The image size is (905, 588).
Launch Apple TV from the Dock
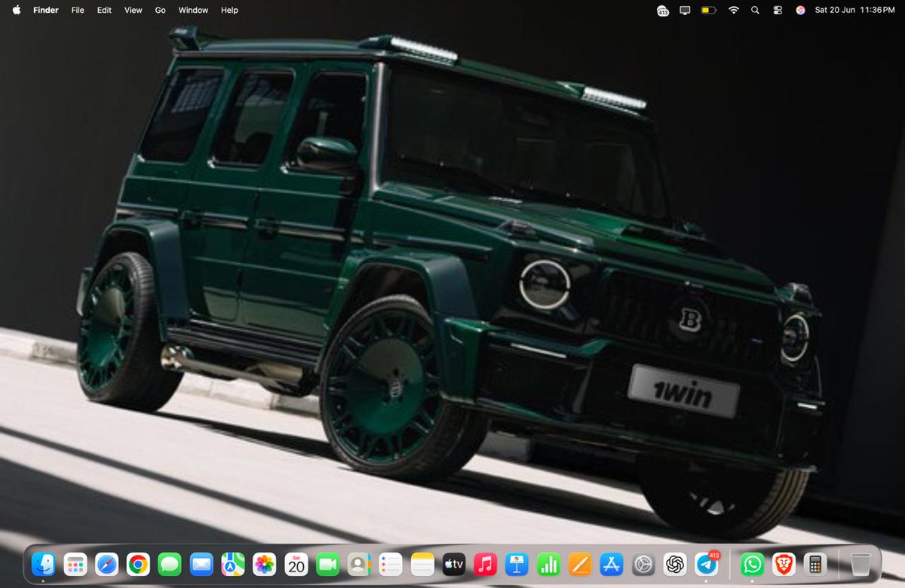(x=453, y=564)
